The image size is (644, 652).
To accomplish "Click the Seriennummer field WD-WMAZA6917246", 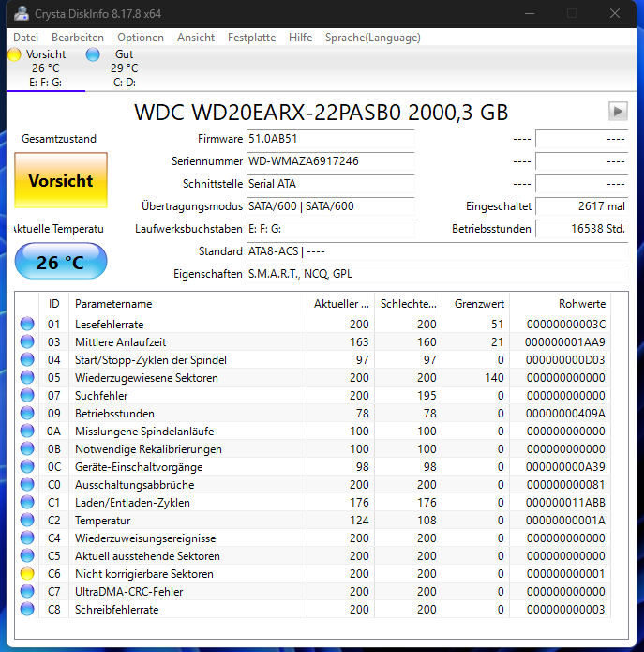I will click(x=330, y=161).
